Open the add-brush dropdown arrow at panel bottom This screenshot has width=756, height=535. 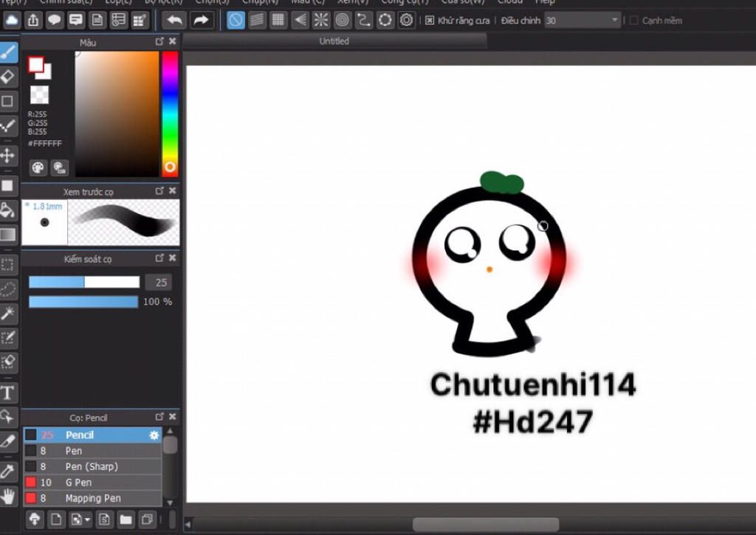(x=87, y=520)
